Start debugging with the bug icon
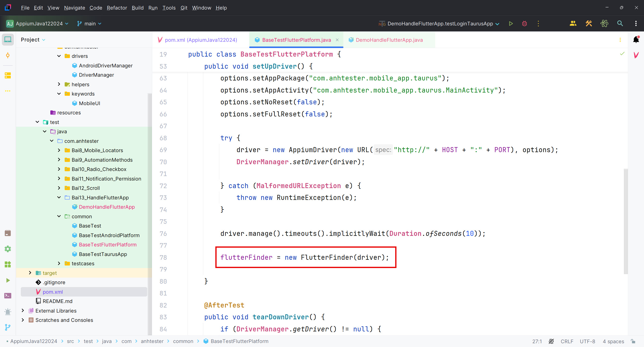Screen dimensions: 644x347 (x=525, y=24)
